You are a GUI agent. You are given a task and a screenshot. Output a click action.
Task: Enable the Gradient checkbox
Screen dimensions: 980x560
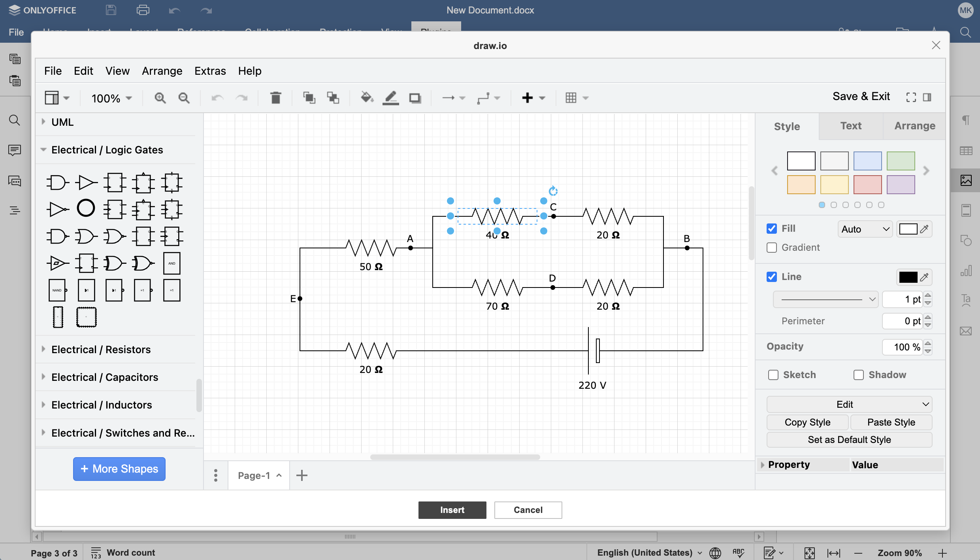[x=772, y=248]
